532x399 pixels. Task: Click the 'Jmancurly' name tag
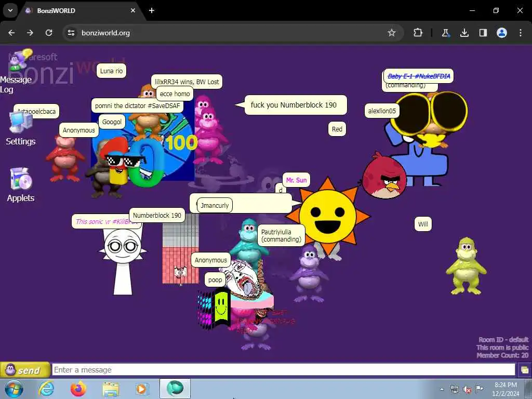click(x=215, y=205)
